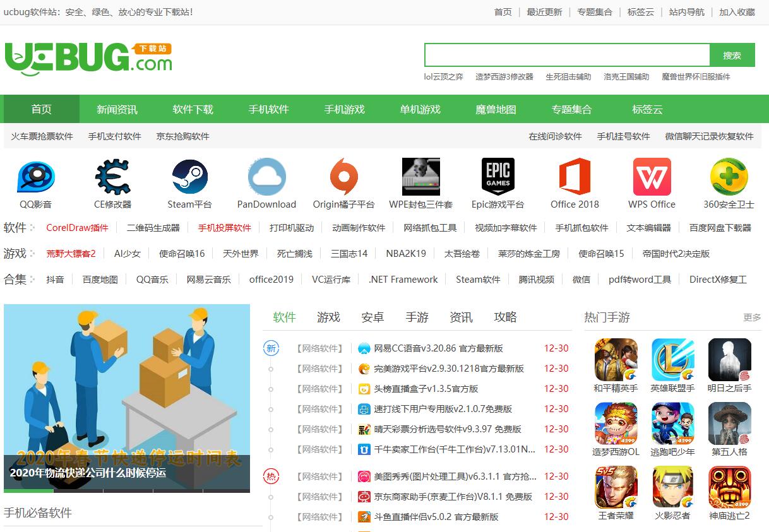Switch to the 攻略 list tab

pyautogui.click(x=506, y=317)
